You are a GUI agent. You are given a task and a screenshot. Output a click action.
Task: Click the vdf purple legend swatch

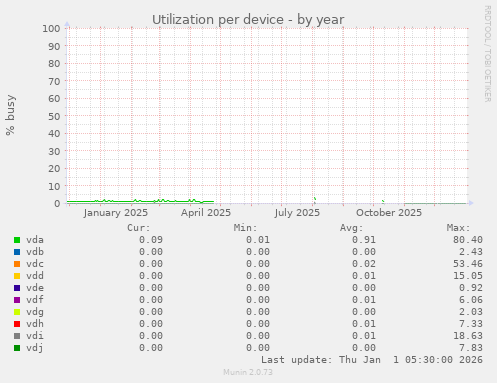(17, 300)
